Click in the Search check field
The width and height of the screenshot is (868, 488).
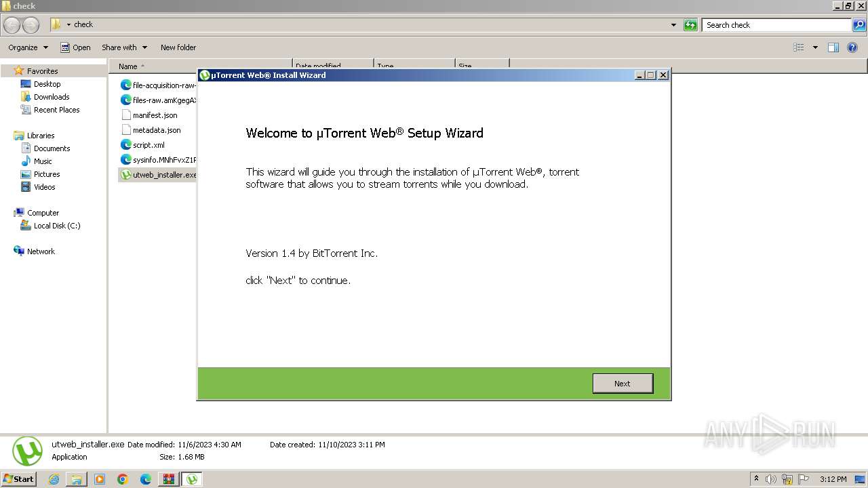[x=776, y=25]
